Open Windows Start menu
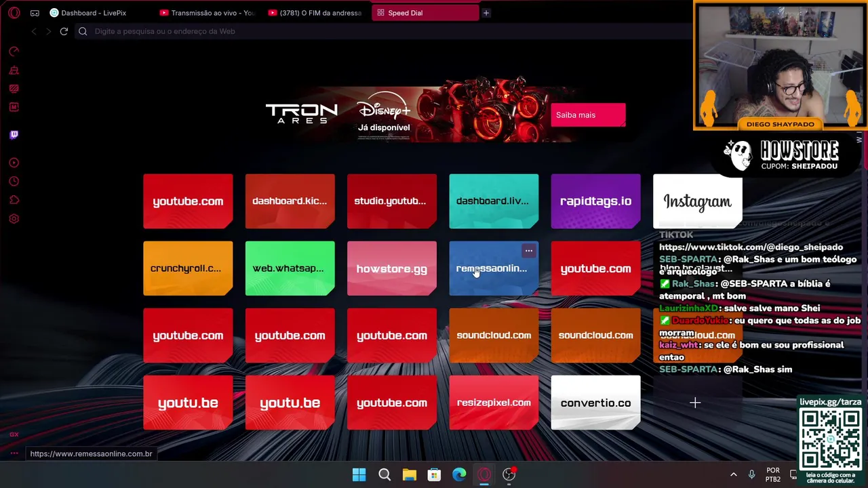 359,474
